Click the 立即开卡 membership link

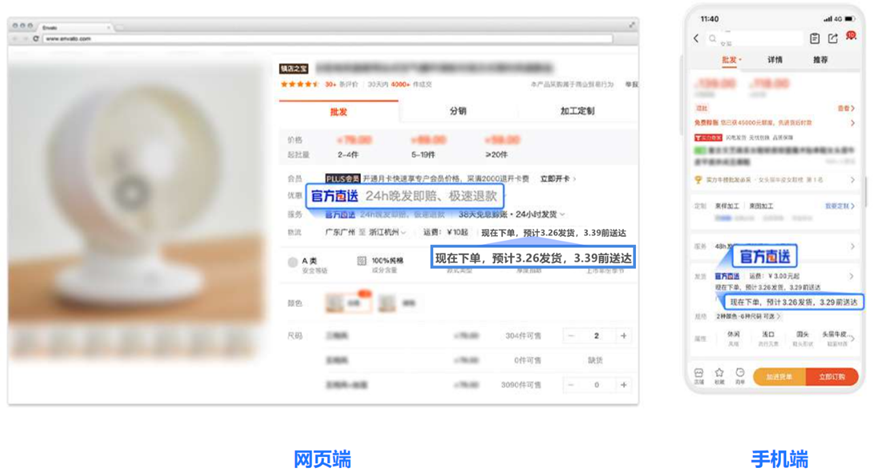pyautogui.click(x=557, y=179)
